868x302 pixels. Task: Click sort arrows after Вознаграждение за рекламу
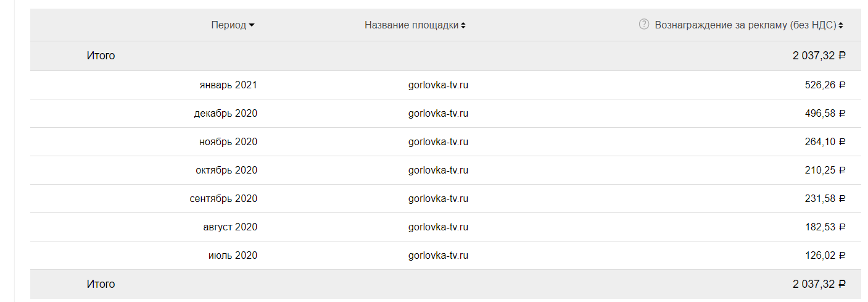tap(841, 25)
